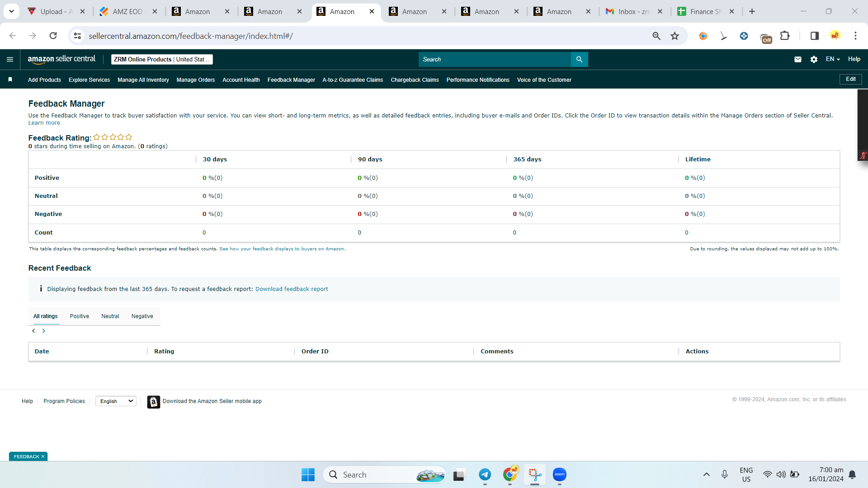Close the FEEDBACK widget
The image size is (868, 488).
click(43, 456)
